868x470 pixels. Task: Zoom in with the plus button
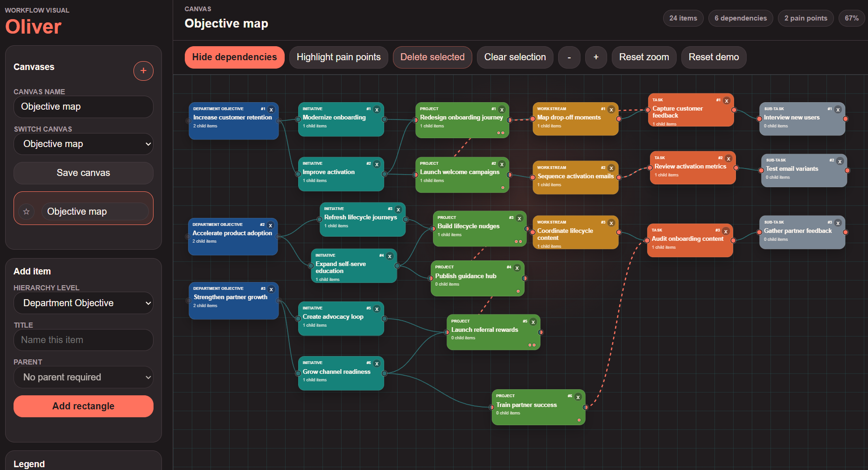[x=596, y=57]
